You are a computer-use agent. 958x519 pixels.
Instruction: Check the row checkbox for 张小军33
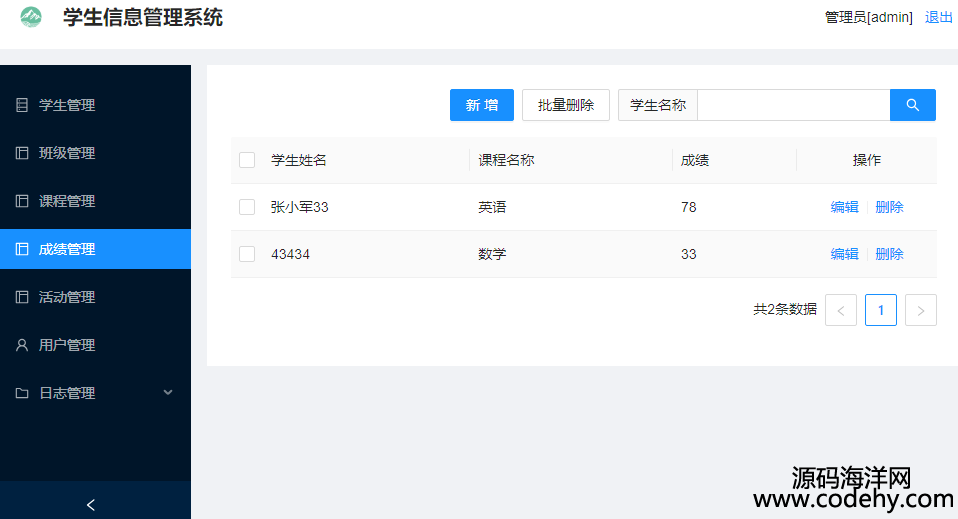pos(247,207)
